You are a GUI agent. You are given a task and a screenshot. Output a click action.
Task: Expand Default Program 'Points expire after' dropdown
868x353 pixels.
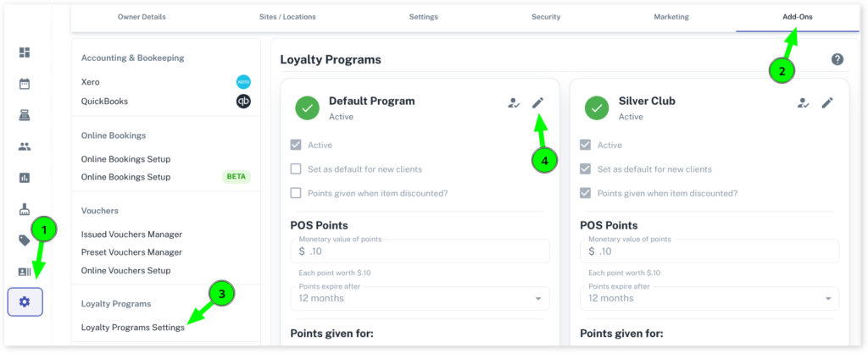point(420,298)
